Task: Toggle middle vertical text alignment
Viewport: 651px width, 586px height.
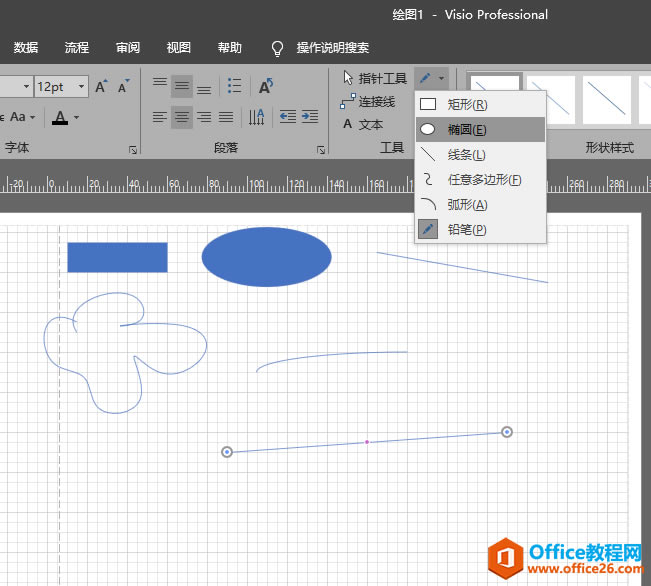Action: (x=181, y=86)
